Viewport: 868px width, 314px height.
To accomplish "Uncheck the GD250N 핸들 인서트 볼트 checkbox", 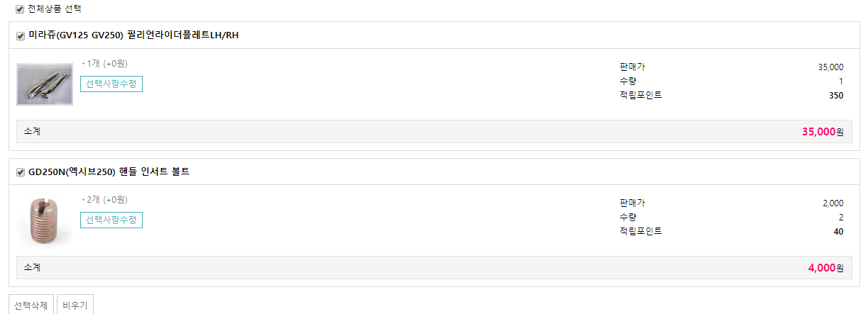I will coord(21,172).
